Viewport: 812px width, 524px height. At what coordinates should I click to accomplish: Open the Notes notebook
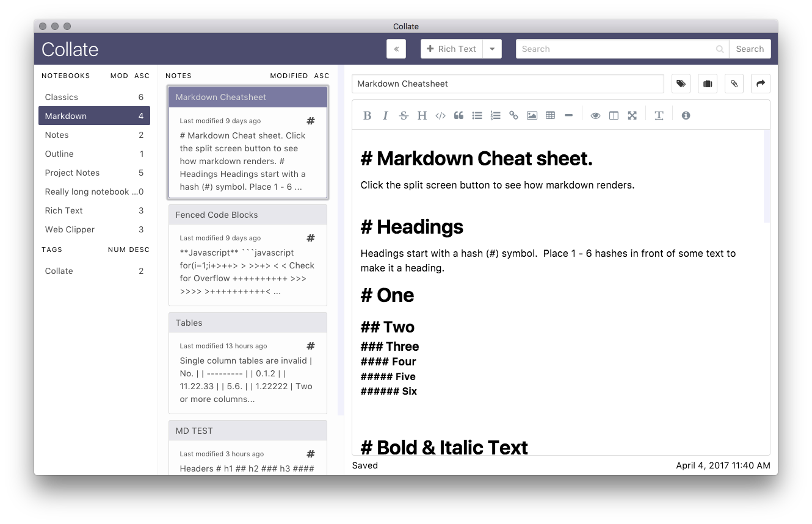[94, 135]
